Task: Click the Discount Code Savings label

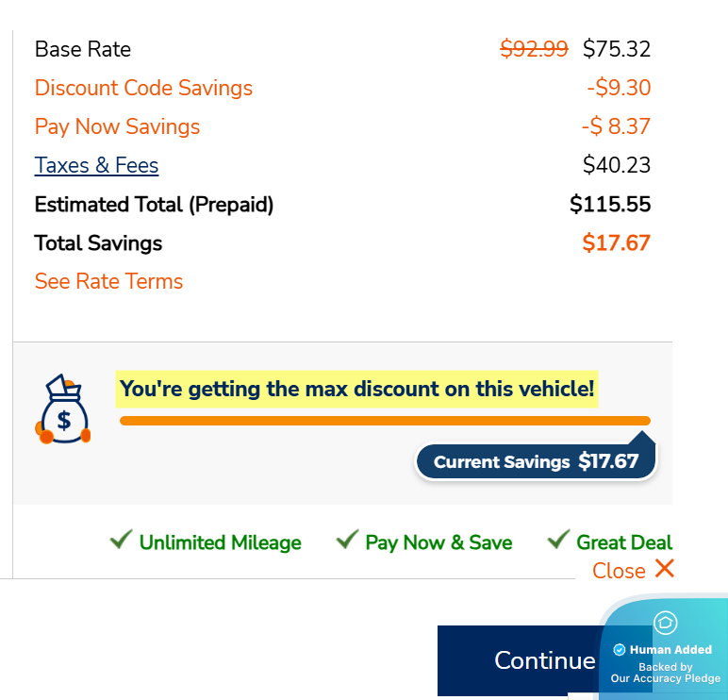Action: click(143, 89)
